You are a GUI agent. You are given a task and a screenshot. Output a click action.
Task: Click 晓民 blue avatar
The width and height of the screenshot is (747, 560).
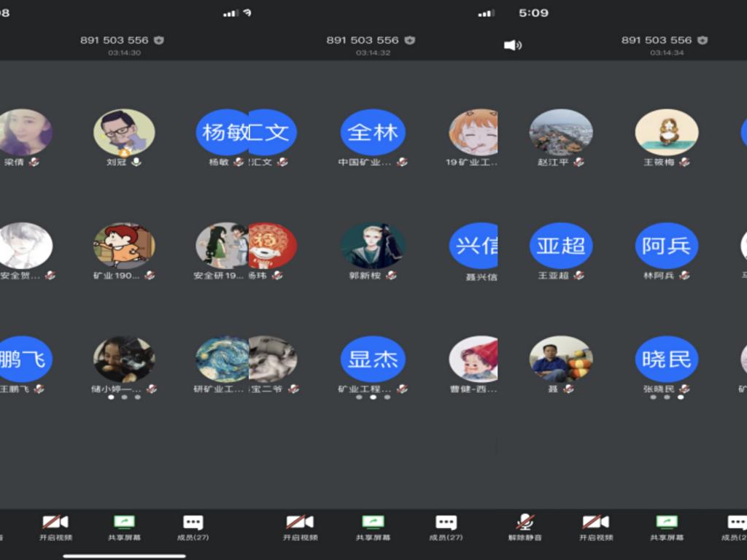pos(666,359)
